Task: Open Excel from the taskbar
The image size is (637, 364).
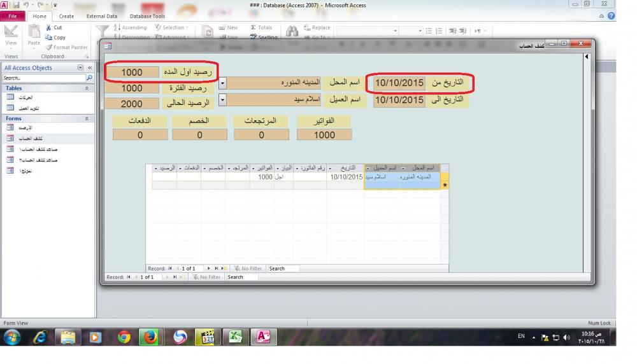Action: [x=235, y=337]
